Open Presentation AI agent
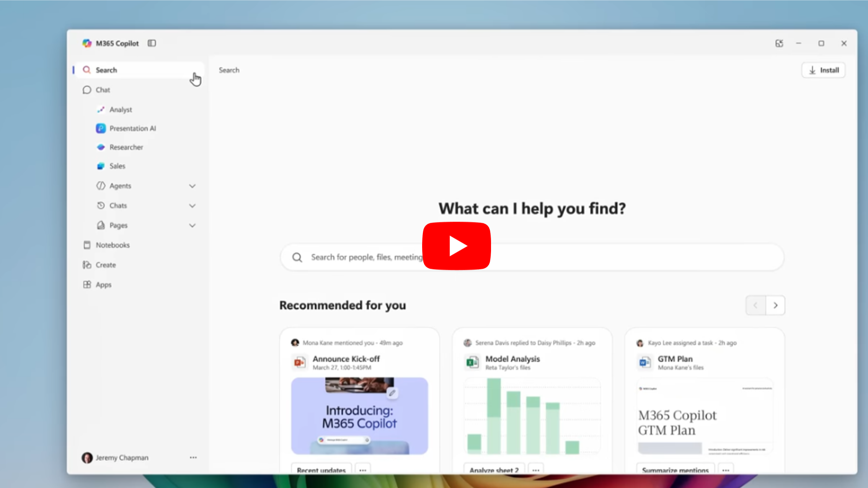The height and width of the screenshot is (488, 868). tap(132, 129)
